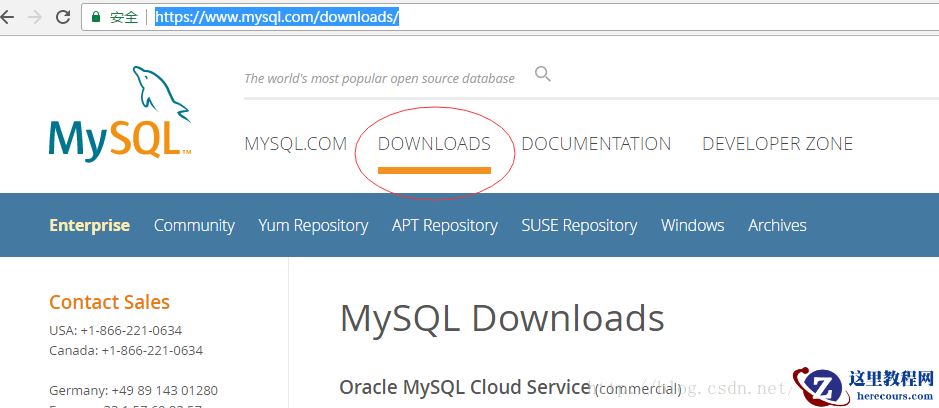Image resolution: width=939 pixels, height=408 pixels.
Task: Open the MYSQL.COM navigation tab
Action: pyautogui.click(x=296, y=144)
